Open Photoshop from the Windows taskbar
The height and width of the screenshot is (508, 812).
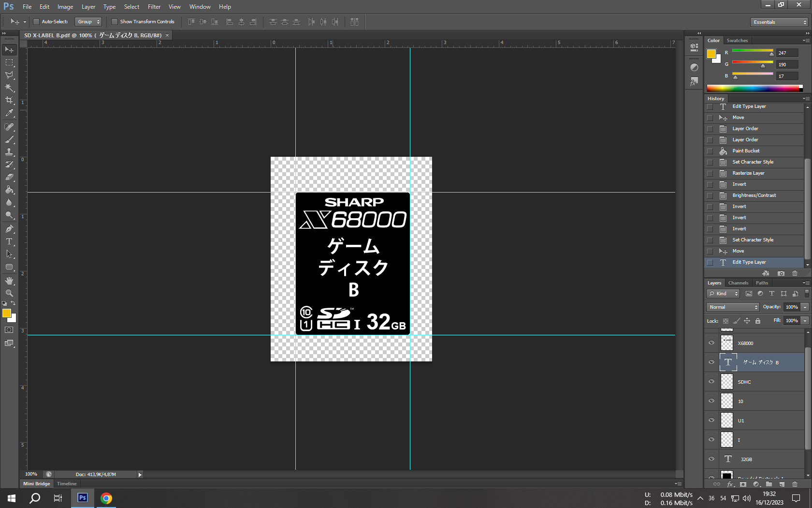[83, 498]
